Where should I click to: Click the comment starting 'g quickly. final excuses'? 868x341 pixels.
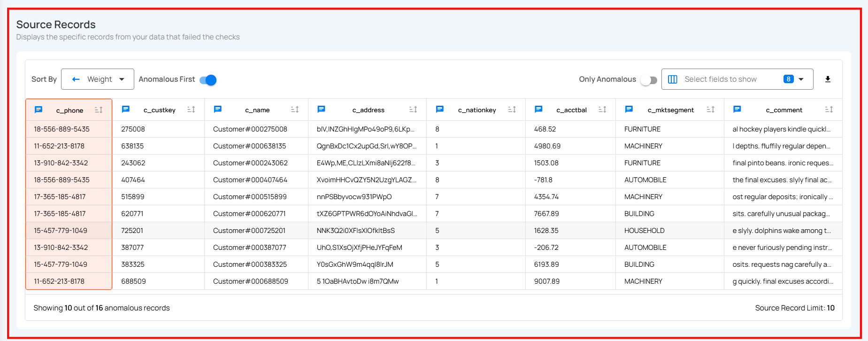click(783, 281)
